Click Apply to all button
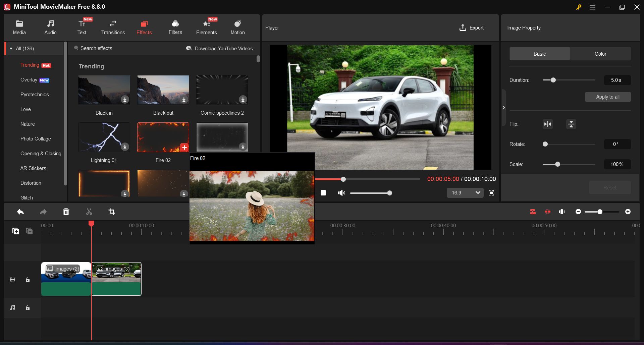The height and width of the screenshot is (345, 644). [608, 97]
